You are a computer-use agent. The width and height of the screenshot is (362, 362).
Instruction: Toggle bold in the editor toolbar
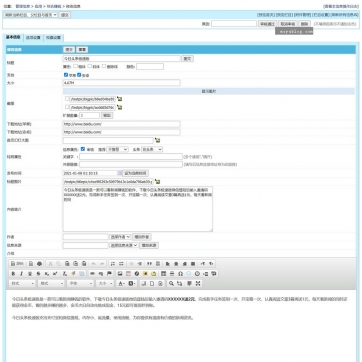click(x=13, y=274)
